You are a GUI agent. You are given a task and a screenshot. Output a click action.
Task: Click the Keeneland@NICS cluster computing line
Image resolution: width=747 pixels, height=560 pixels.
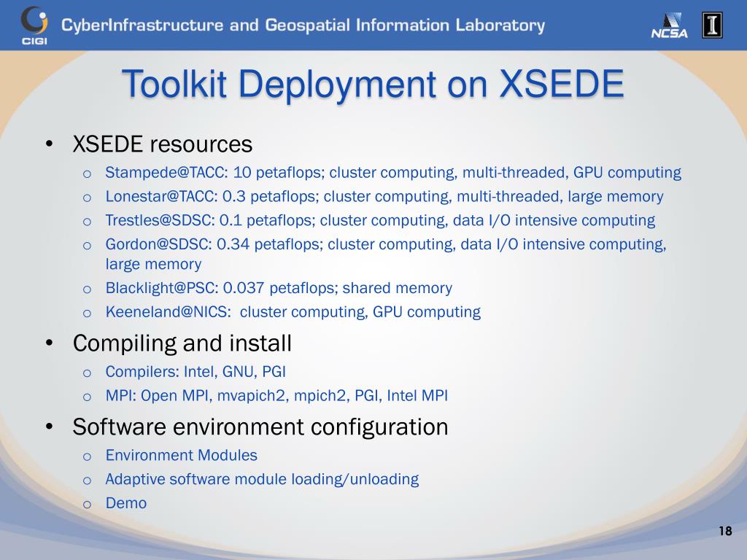click(x=293, y=311)
